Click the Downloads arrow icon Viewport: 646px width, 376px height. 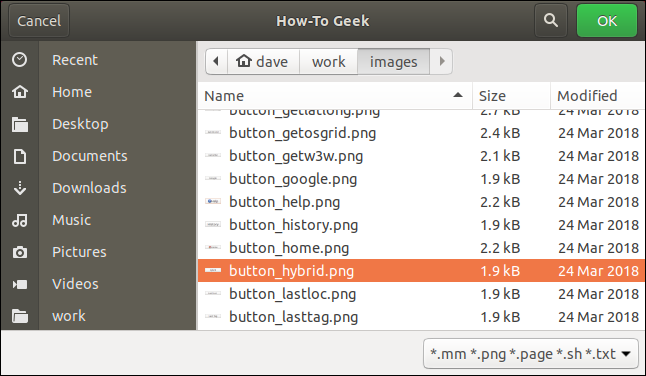click(x=20, y=188)
